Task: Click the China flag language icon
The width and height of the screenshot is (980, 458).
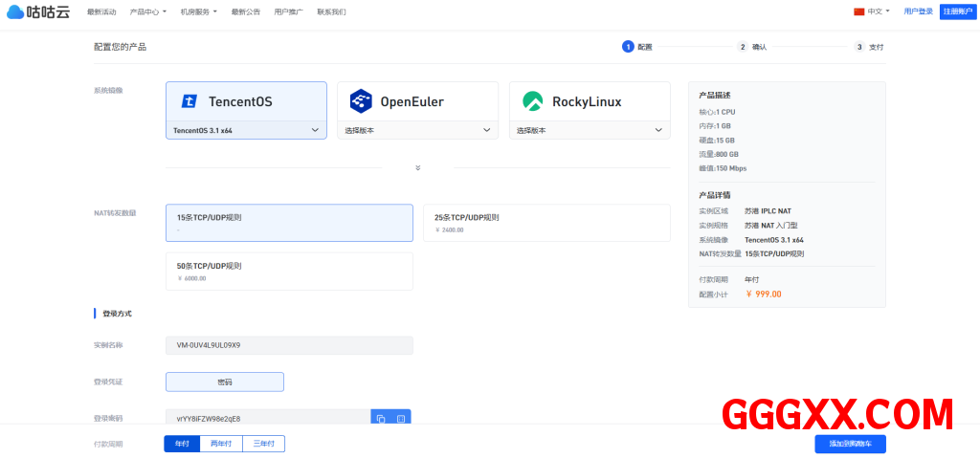Action: (x=858, y=11)
